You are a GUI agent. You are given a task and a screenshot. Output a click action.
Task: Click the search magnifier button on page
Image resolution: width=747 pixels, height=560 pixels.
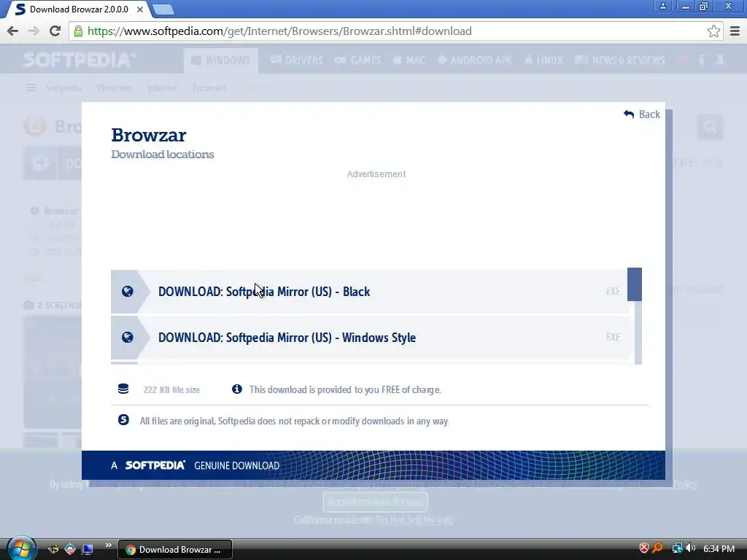pyautogui.click(x=711, y=127)
